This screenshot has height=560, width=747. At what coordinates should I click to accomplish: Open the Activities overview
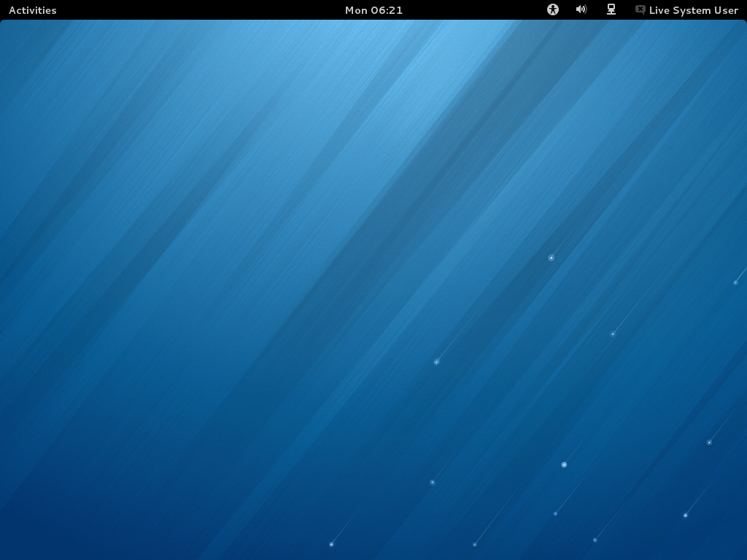click(32, 10)
